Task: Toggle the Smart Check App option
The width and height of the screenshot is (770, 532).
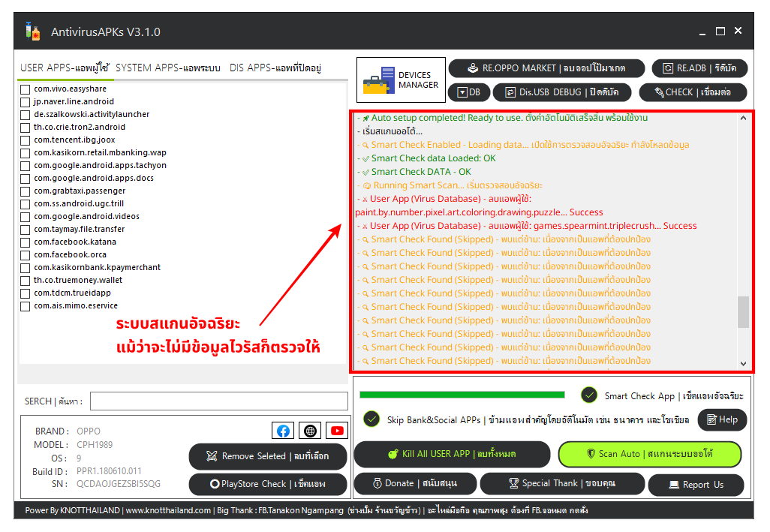Action: 589,395
